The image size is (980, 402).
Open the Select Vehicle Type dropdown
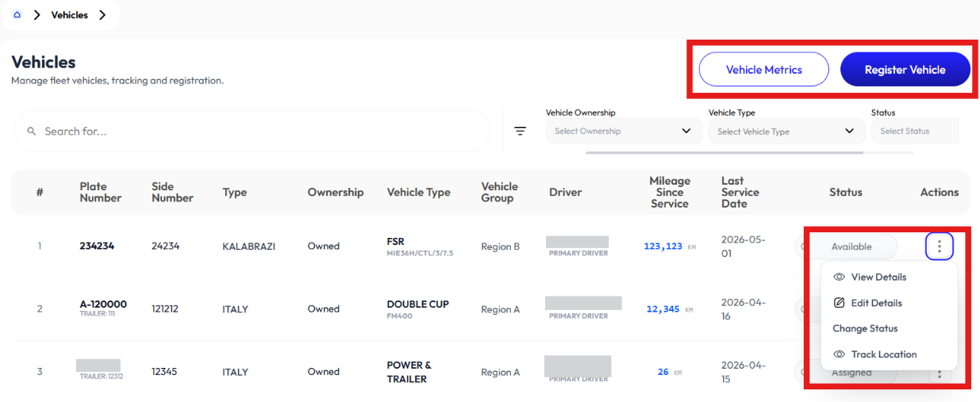tap(786, 132)
